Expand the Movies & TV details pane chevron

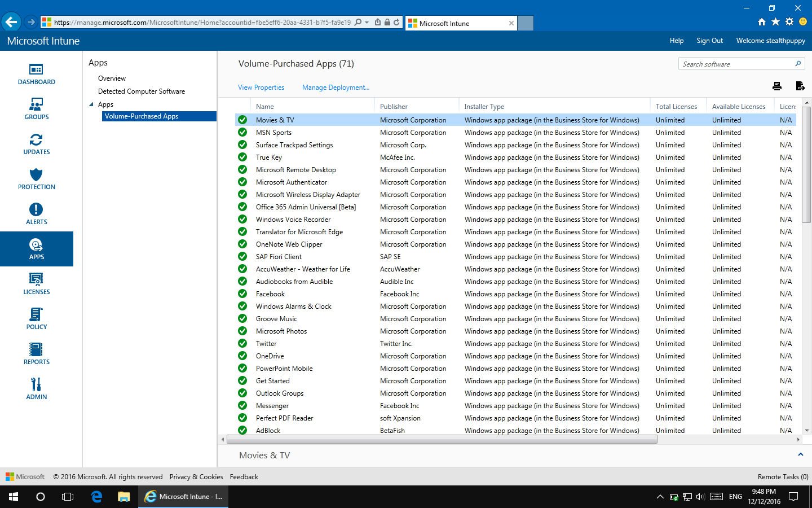[x=800, y=454]
